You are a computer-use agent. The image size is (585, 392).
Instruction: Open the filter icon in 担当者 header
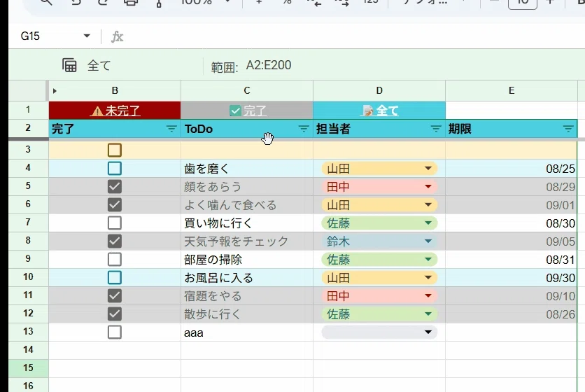436,129
